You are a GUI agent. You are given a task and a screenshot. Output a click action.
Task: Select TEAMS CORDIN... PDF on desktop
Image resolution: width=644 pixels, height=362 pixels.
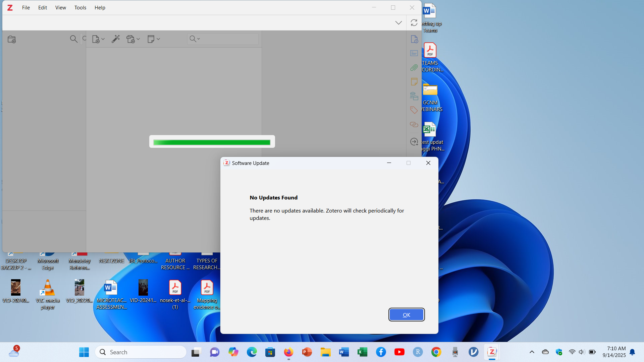click(x=430, y=57)
